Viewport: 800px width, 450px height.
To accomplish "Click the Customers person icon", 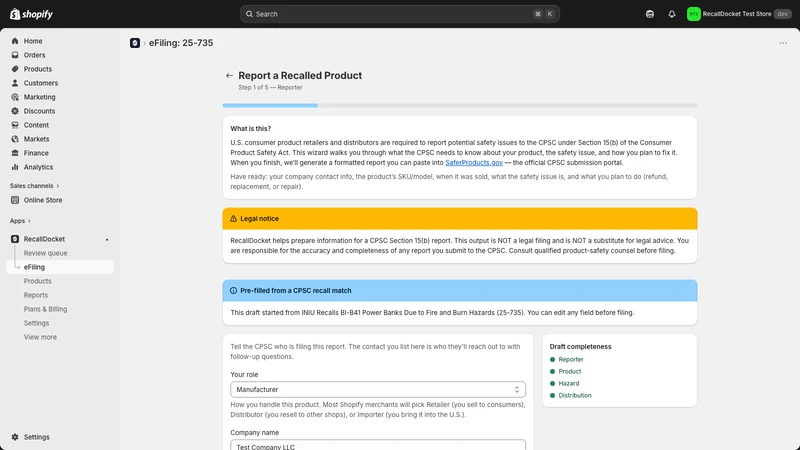I will point(15,83).
